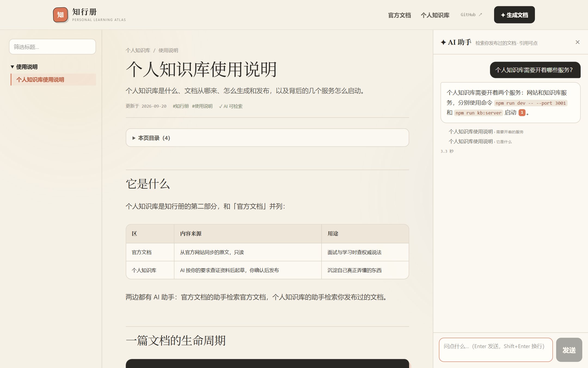This screenshot has width=588, height=368.
Task: Click the table cell 个人知识库
Action: [150, 270]
